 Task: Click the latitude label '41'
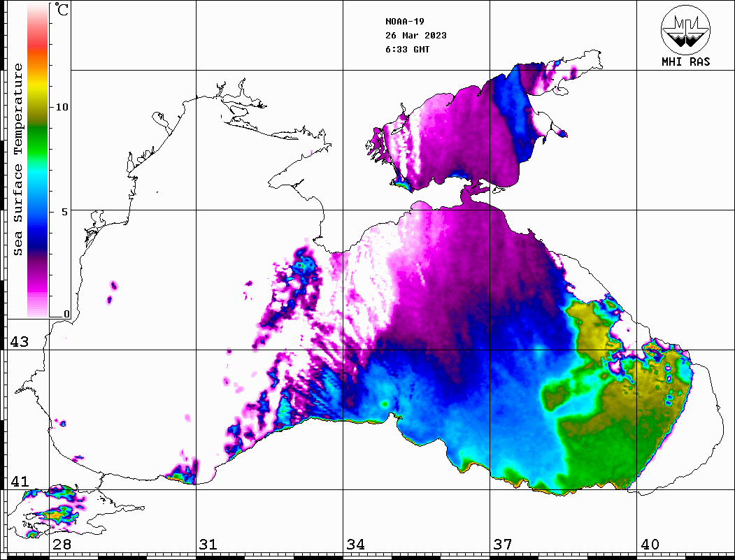19,482
